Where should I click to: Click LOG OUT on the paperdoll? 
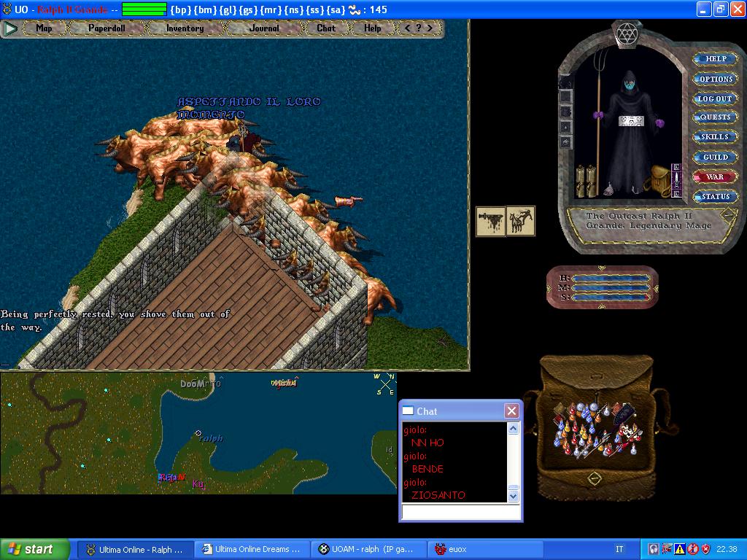pos(715,98)
